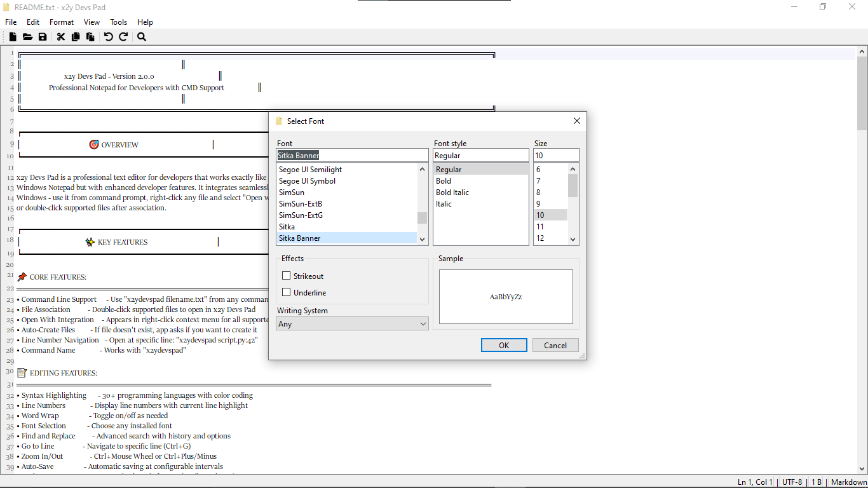Click the CORE FEATURES heading line
Viewport: 868px width, 488px height.
[58, 277]
